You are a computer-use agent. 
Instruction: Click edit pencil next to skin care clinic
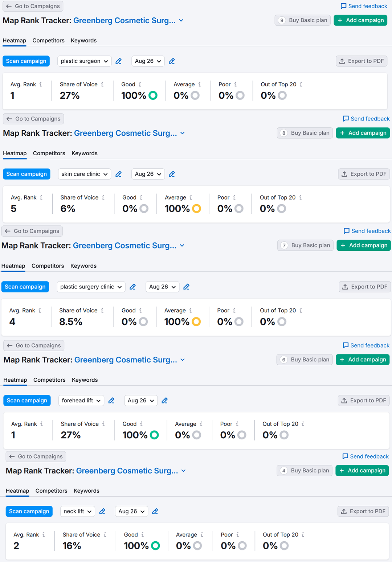(x=118, y=174)
